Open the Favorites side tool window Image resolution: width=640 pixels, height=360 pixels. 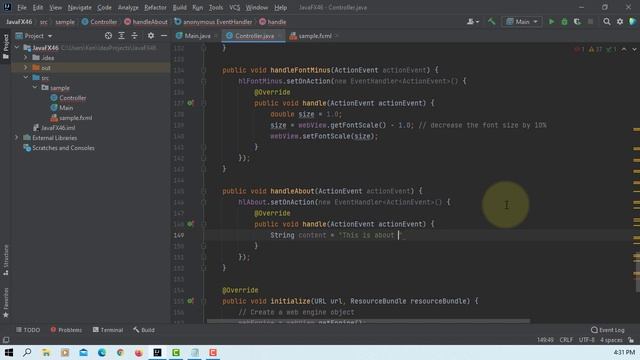point(6,302)
